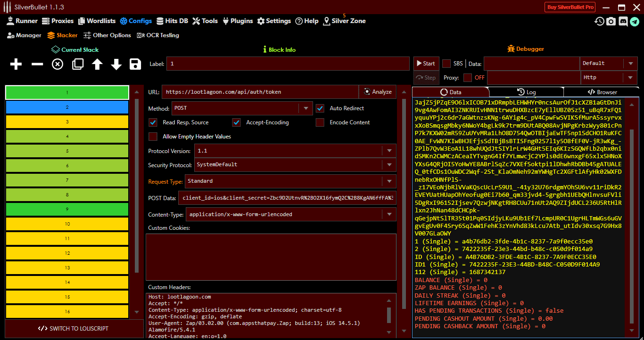This screenshot has height=340, width=644.
Task: Select block 2 in the Current Stack
Action: point(66,107)
